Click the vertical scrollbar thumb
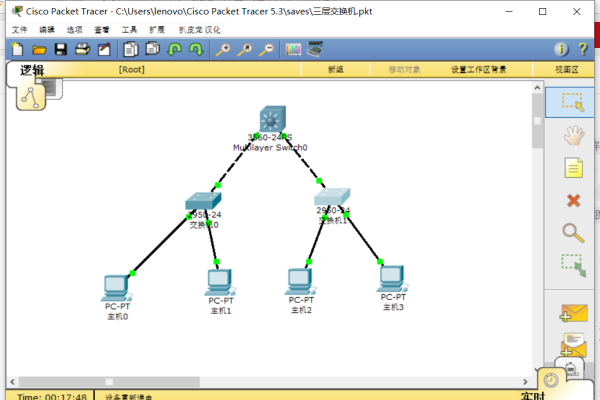 coord(537,121)
